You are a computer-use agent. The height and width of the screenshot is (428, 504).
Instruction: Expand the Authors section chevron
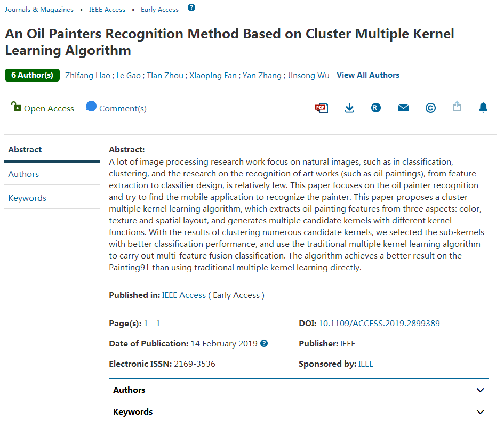point(481,390)
